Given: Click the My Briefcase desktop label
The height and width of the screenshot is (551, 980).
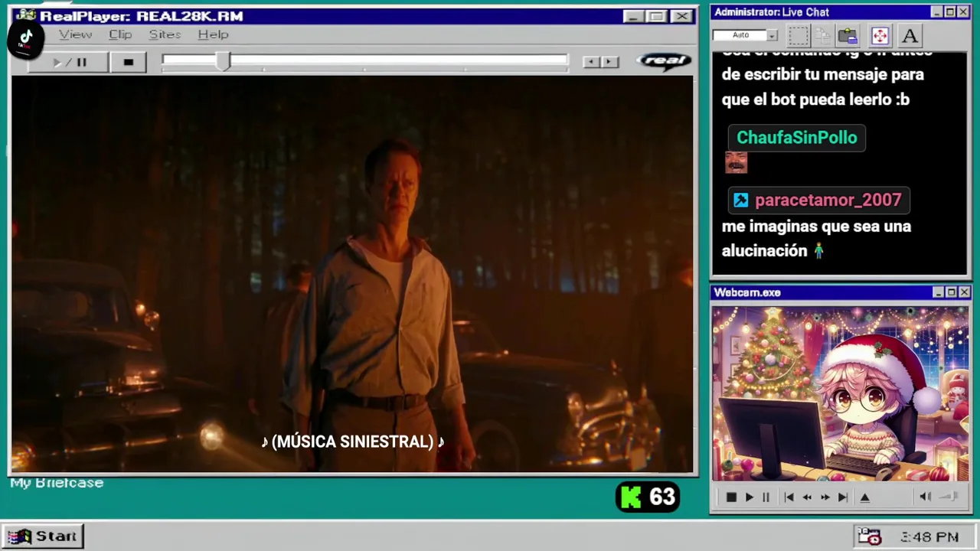Looking at the screenshot, I should 57,483.
